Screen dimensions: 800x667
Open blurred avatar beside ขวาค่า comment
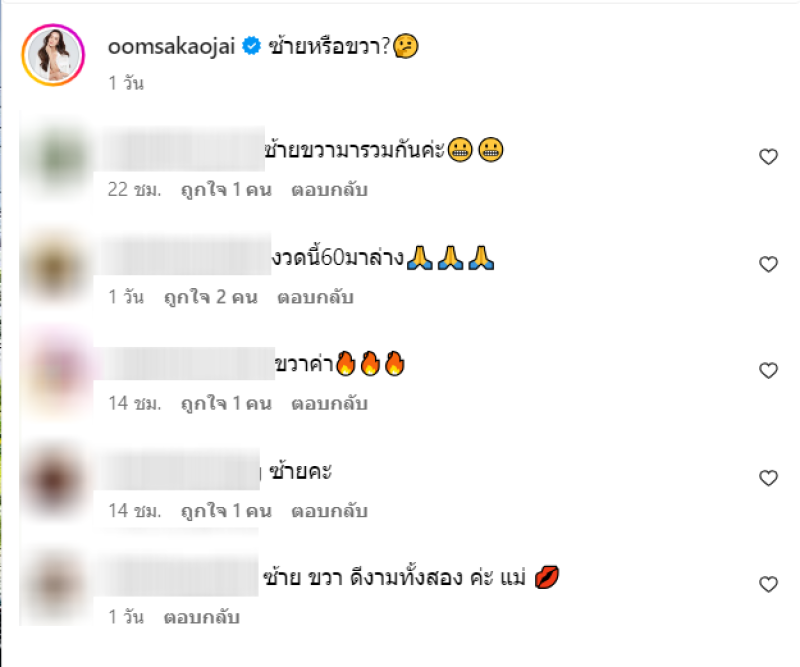point(57,371)
